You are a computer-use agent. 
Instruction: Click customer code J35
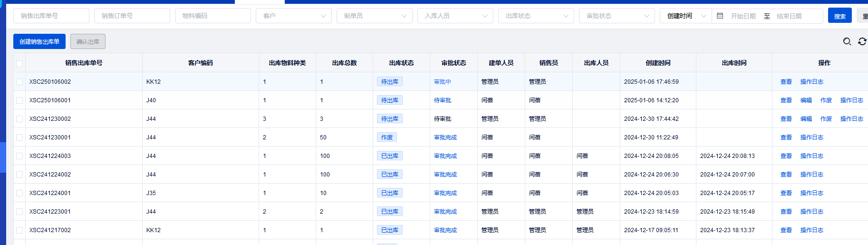tap(151, 193)
